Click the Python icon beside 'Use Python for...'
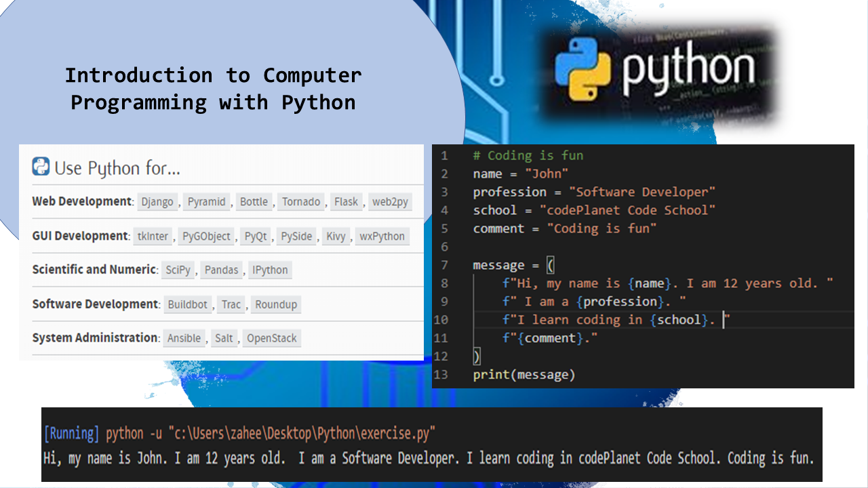868x488 pixels. pyautogui.click(x=41, y=167)
